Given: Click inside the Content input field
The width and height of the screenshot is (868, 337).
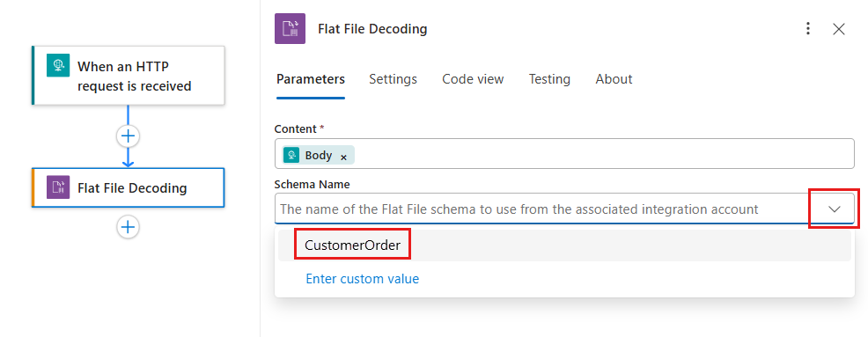Looking at the screenshot, I should coord(564,154).
